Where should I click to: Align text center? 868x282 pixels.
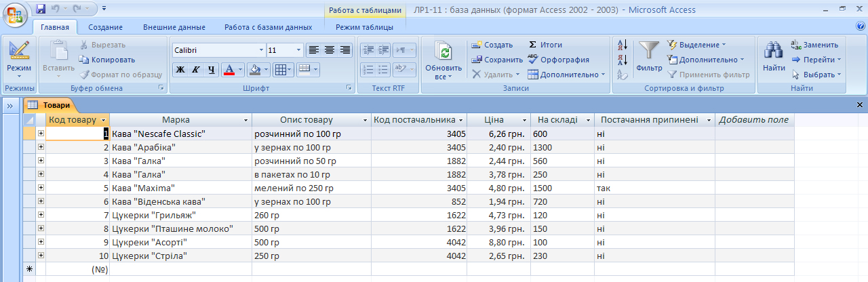[330, 49]
